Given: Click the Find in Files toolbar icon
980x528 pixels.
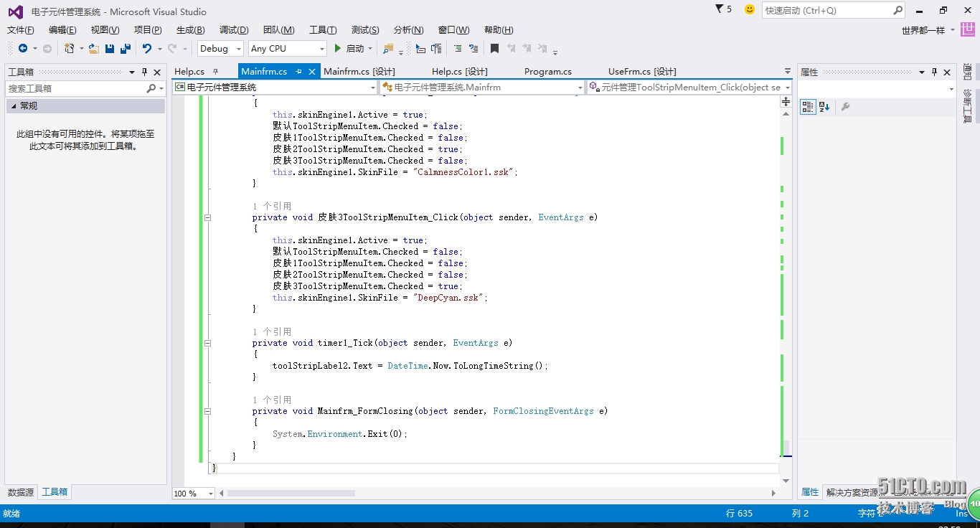Looking at the screenshot, I should (x=388, y=49).
